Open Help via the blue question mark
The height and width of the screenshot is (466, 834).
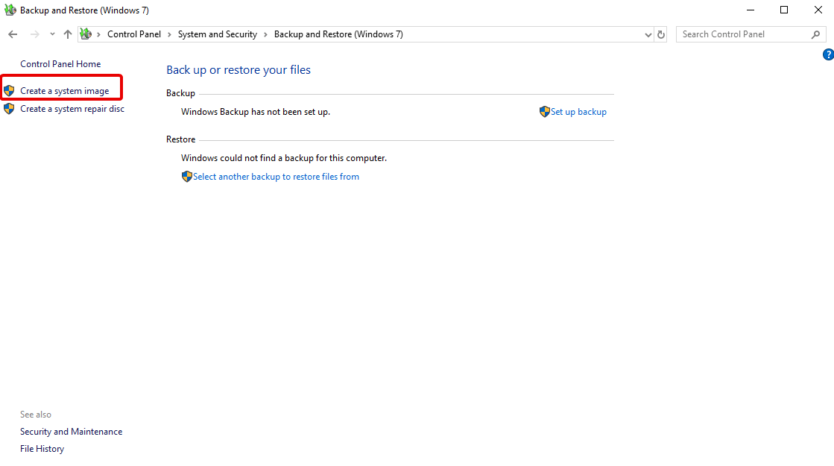(827, 54)
